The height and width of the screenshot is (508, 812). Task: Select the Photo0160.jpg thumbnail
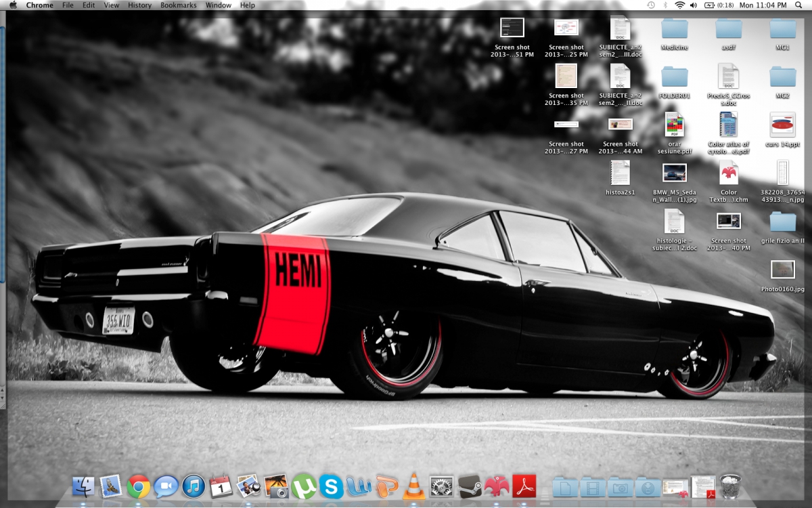783,270
